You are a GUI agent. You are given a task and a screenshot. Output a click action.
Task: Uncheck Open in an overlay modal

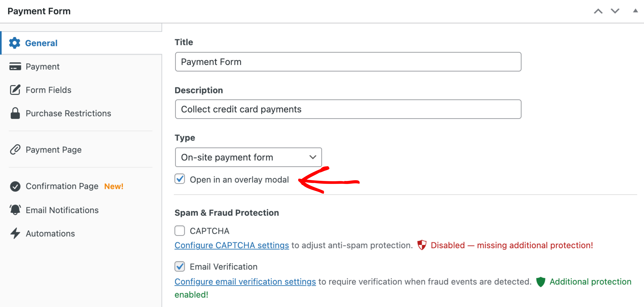tap(180, 179)
